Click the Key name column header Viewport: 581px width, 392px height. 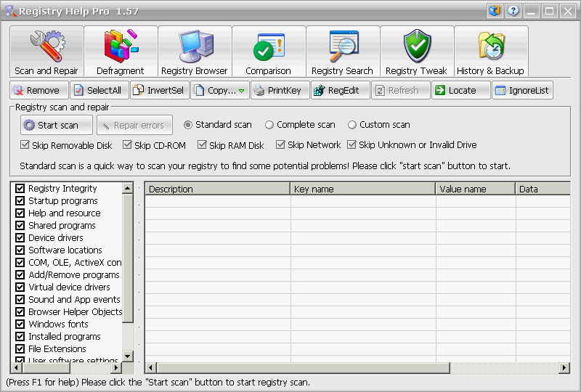click(x=362, y=189)
